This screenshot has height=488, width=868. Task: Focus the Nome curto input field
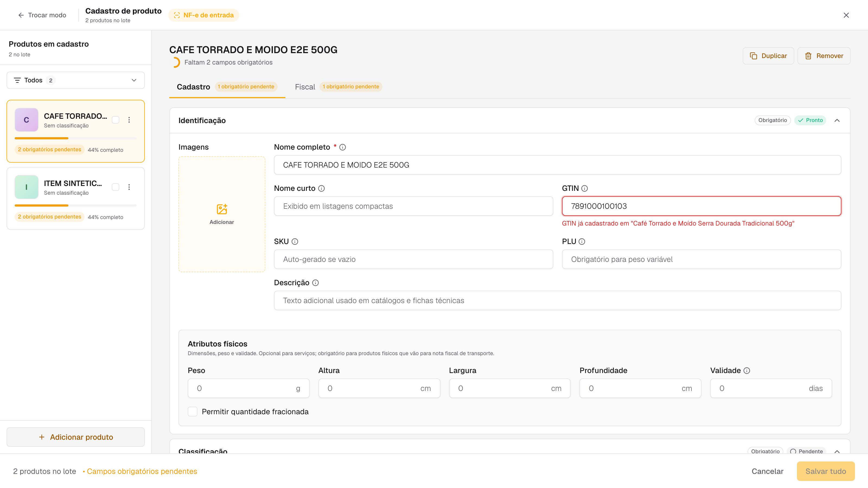[x=413, y=206]
